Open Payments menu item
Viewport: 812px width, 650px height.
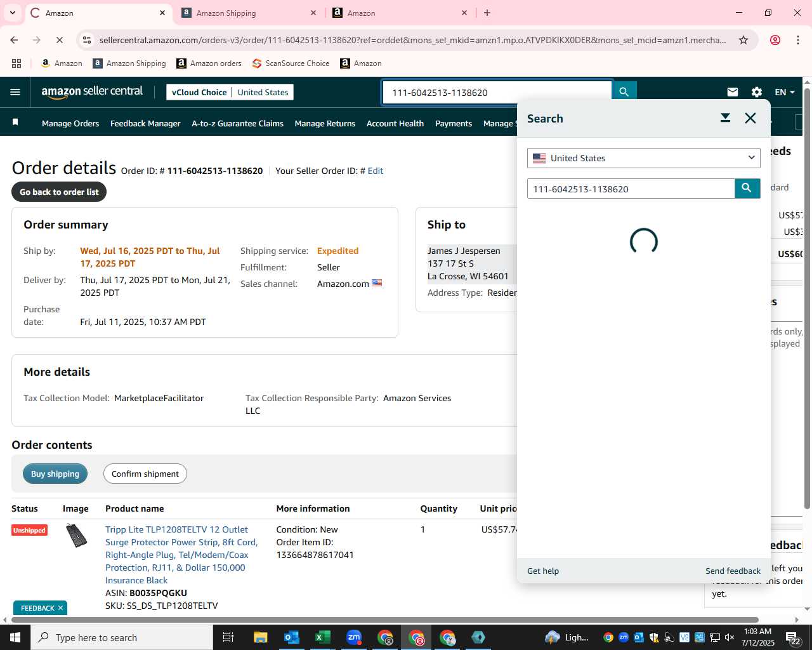pyautogui.click(x=454, y=123)
